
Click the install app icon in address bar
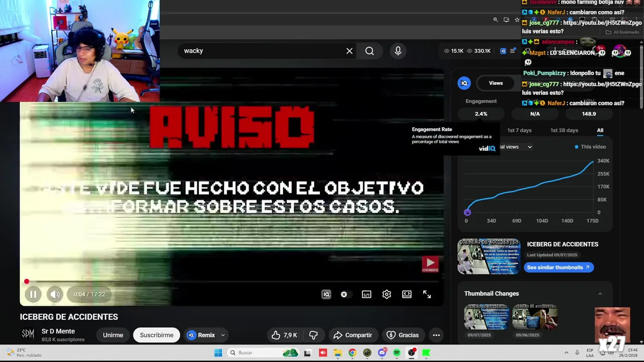coord(506,20)
